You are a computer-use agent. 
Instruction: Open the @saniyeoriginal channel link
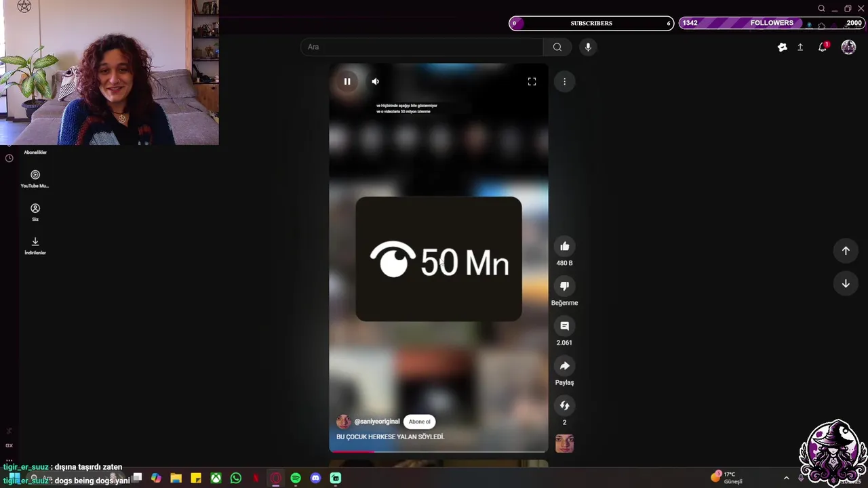(376, 422)
